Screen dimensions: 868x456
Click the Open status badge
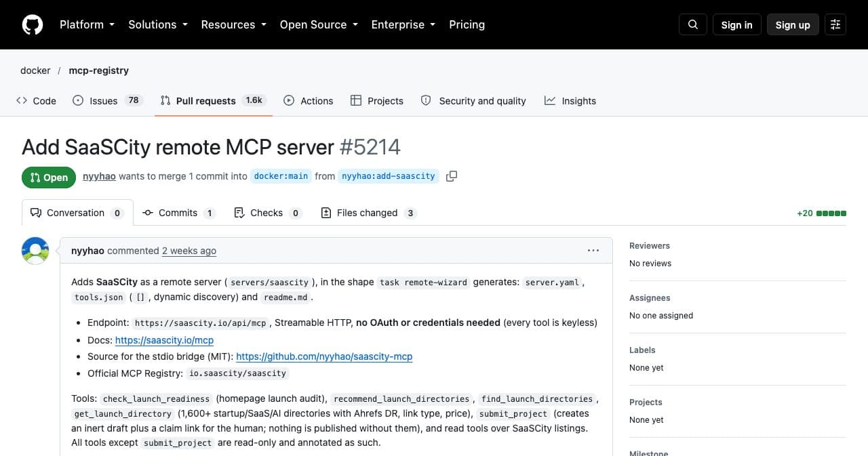49,178
